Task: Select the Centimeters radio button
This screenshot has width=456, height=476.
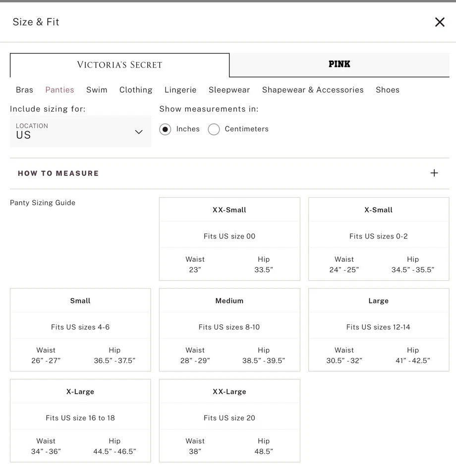Action: pos(214,129)
